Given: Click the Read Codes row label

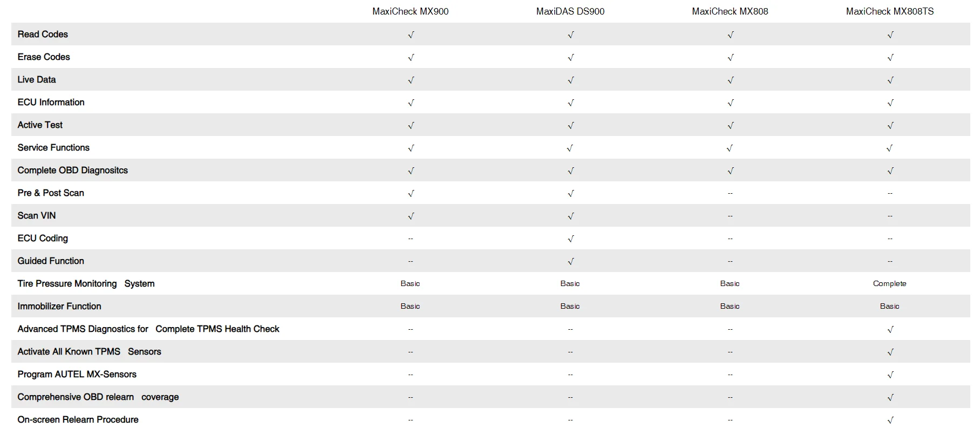Looking at the screenshot, I should (x=43, y=34).
